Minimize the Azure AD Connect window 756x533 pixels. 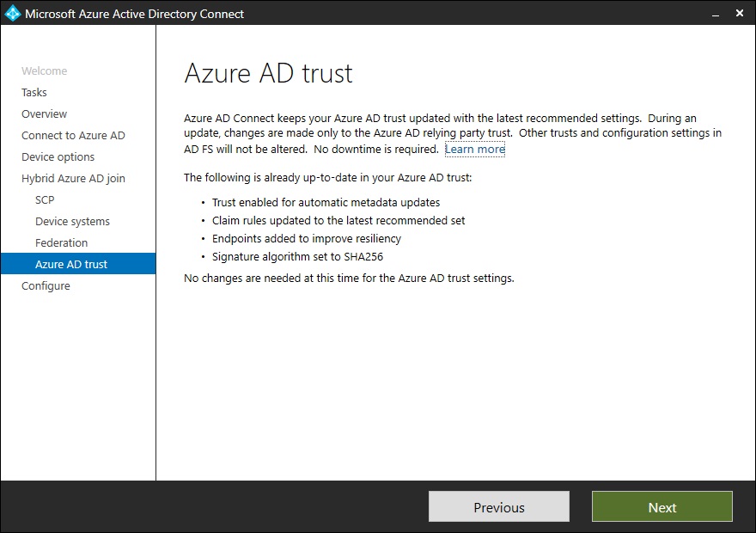coord(716,14)
